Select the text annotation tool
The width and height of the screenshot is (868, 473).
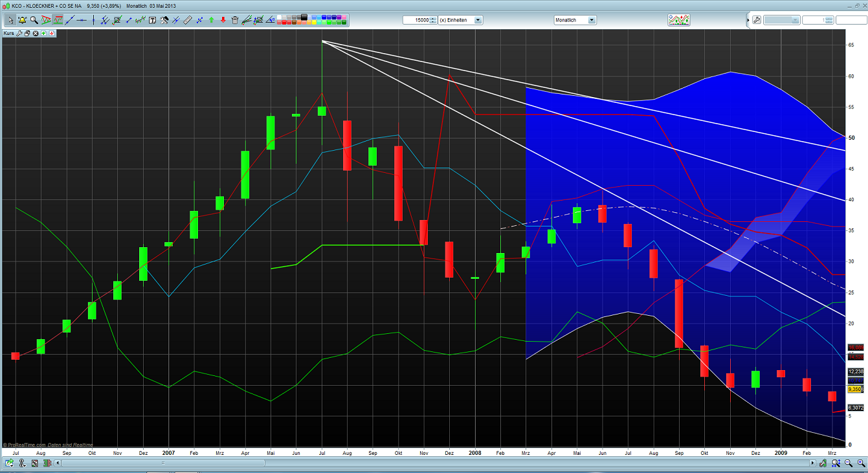(x=153, y=20)
